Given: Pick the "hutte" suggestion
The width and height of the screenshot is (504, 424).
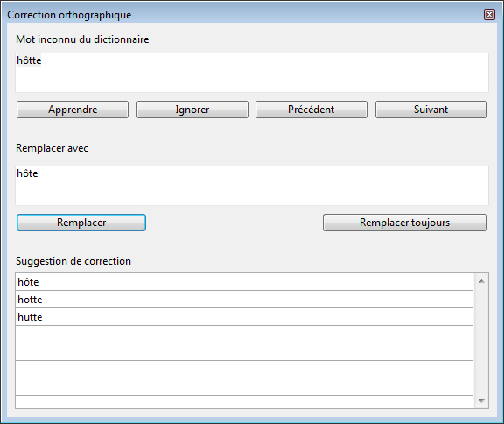Looking at the screenshot, I should (244, 317).
